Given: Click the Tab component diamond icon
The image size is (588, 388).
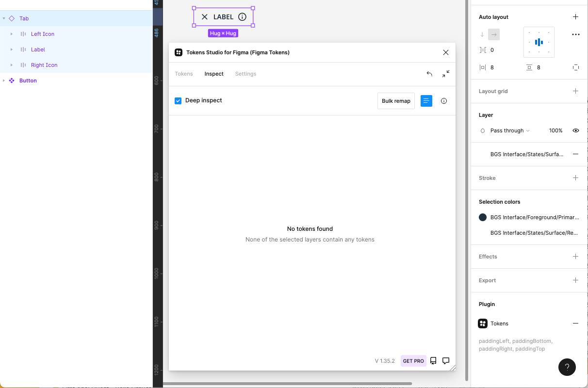Looking at the screenshot, I should (12, 18).
